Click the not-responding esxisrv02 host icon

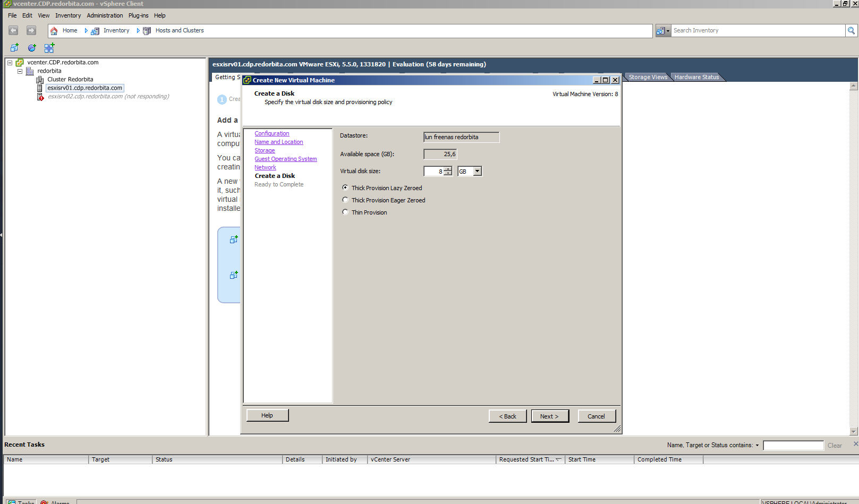click(x=40, y=97)
